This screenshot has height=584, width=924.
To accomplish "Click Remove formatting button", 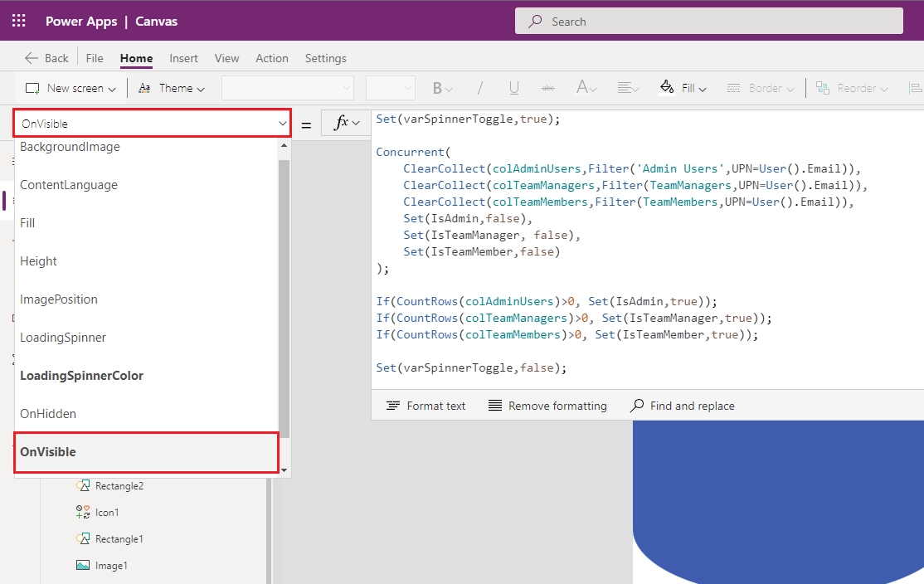I will click(x=547, y=406).
